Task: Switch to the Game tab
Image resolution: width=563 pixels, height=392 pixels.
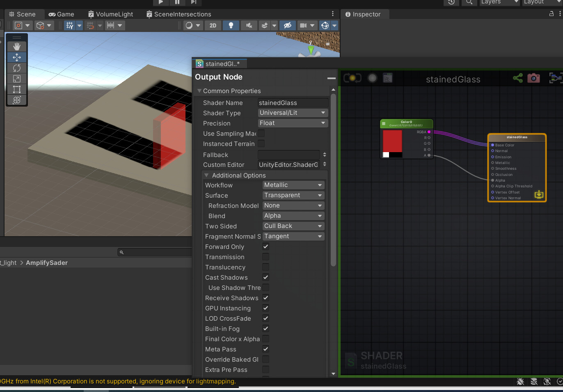Action: pos(62,14)
